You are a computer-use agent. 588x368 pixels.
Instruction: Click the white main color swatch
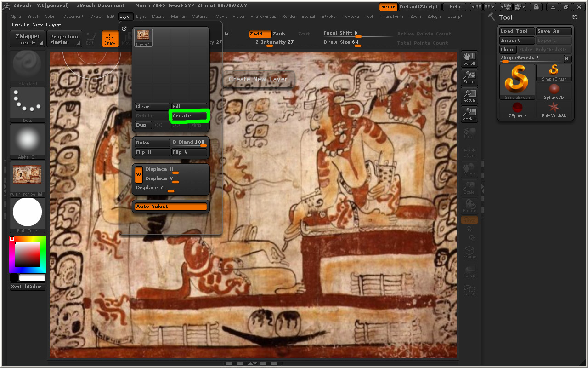32,277
